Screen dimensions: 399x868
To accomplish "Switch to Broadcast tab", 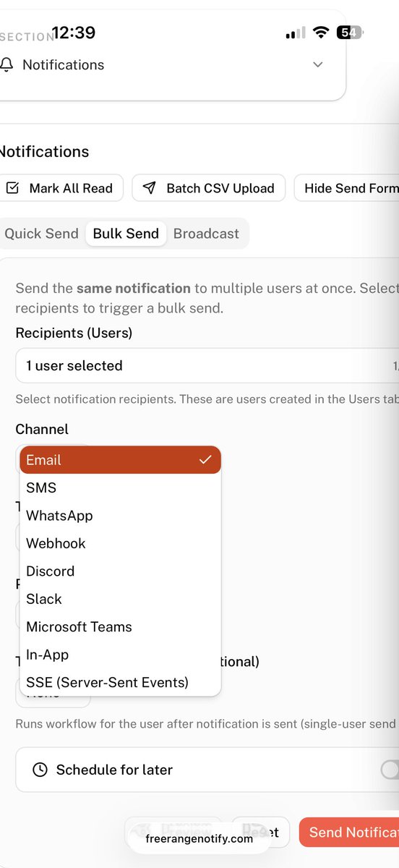I will click(x=206, y=234).
